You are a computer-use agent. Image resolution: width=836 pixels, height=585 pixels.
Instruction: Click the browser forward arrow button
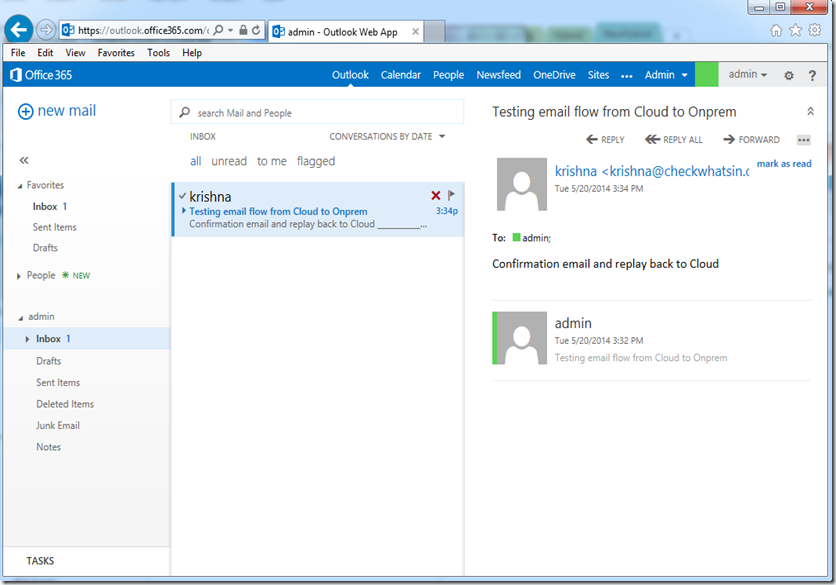tap(46, 30)
